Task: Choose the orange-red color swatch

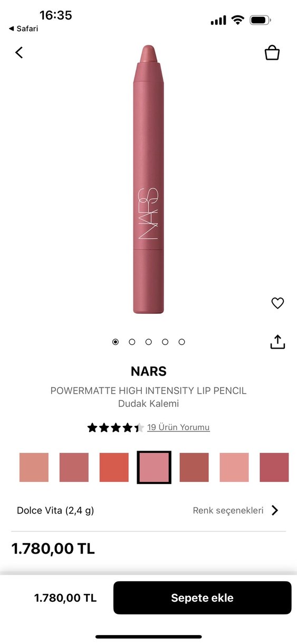Action: [114, 467]
